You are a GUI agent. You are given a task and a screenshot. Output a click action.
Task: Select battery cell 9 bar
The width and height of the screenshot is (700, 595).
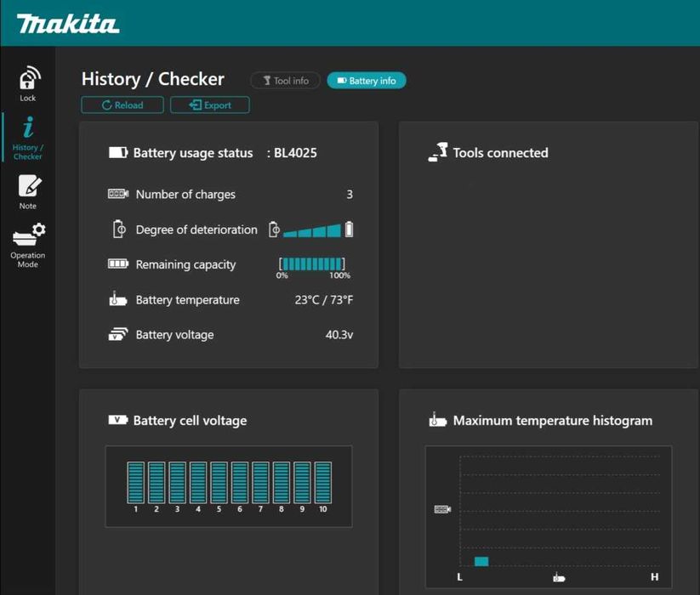302,483
